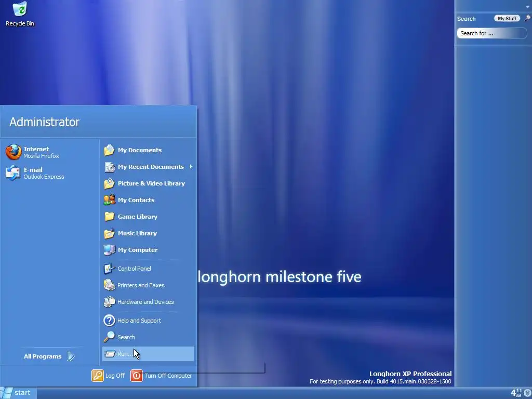The width and height of the screenshot is (532, 399).
Task: Select My Documents menu entry
Action: point(139,150)
